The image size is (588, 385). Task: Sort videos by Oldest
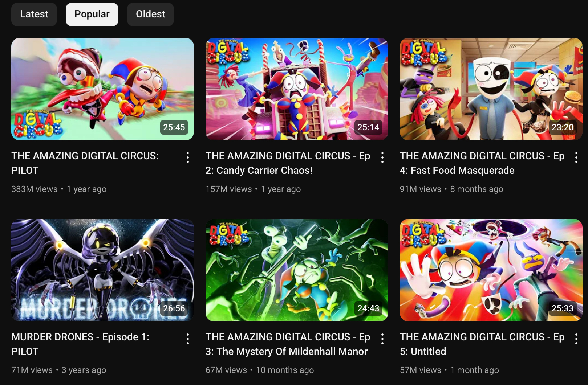click(x=150, y=14)
